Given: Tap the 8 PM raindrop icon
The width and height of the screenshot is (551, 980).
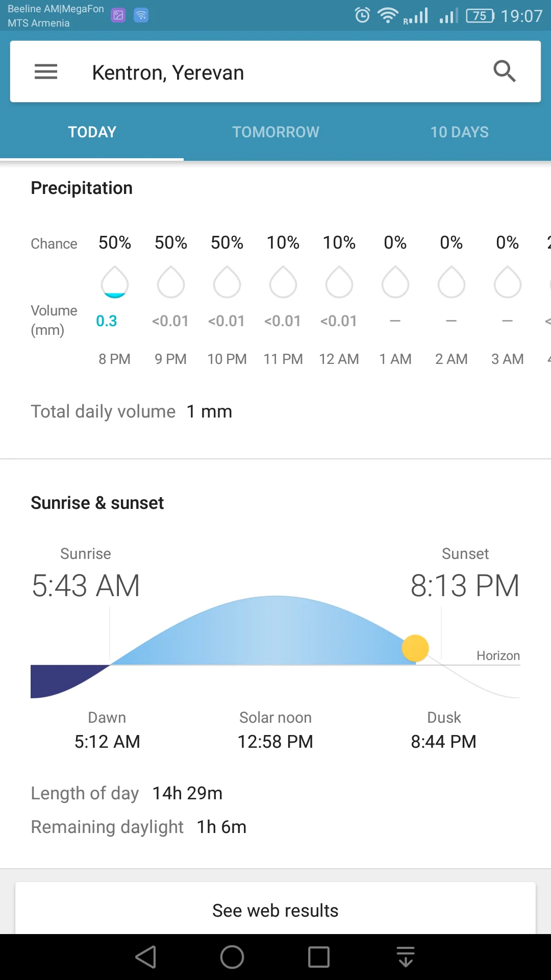Looking at the screenshot, I should (115, 282).
